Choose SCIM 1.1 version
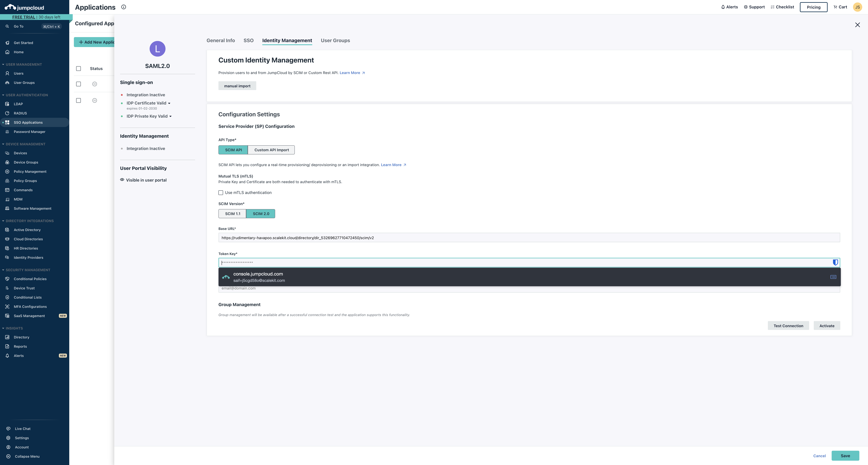This screenshot has width=868, height=465. coord(232,214)
